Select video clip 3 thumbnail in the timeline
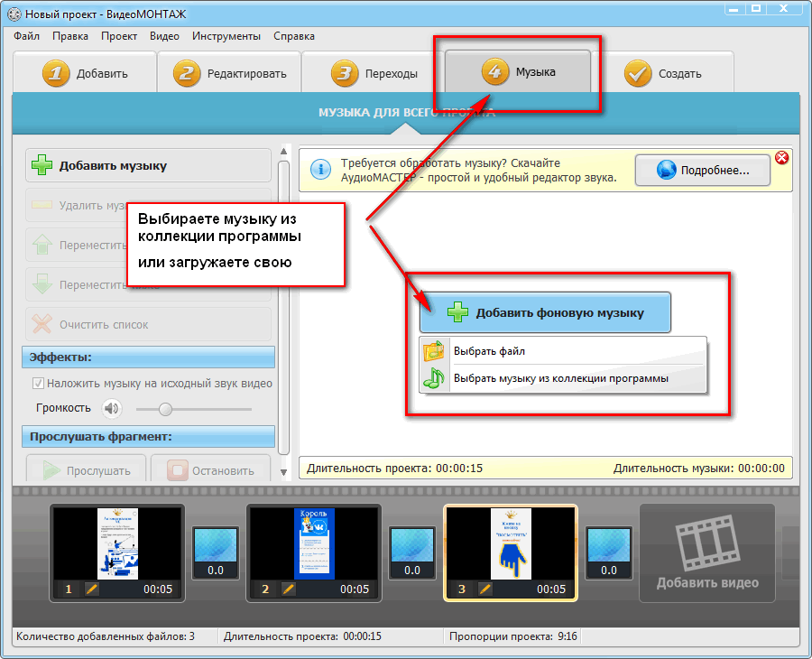Screen dimensions: 812x659 coord(511,552)
